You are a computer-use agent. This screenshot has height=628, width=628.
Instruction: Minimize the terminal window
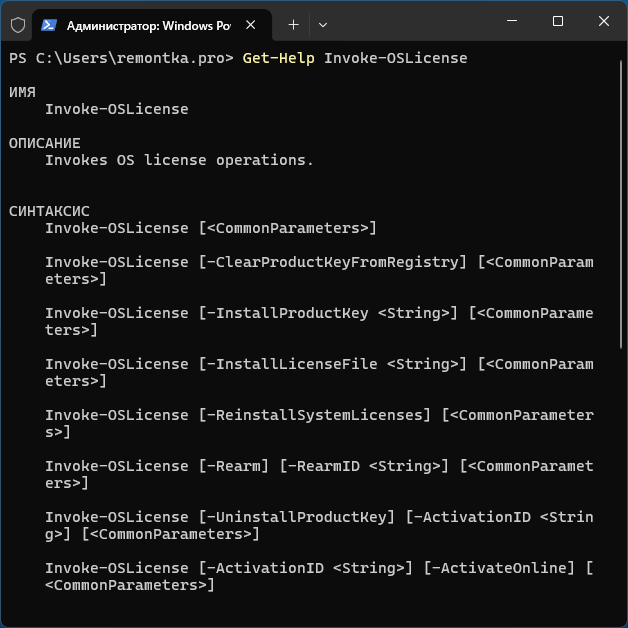[512, 21]
